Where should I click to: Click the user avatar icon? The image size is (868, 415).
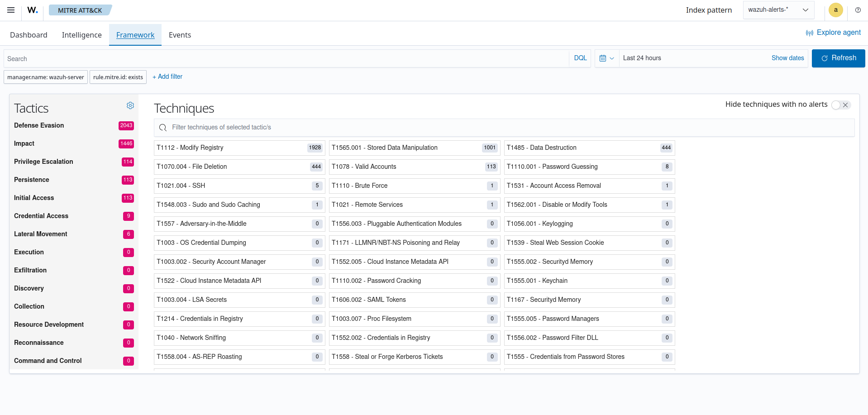(x=835, y=10)
